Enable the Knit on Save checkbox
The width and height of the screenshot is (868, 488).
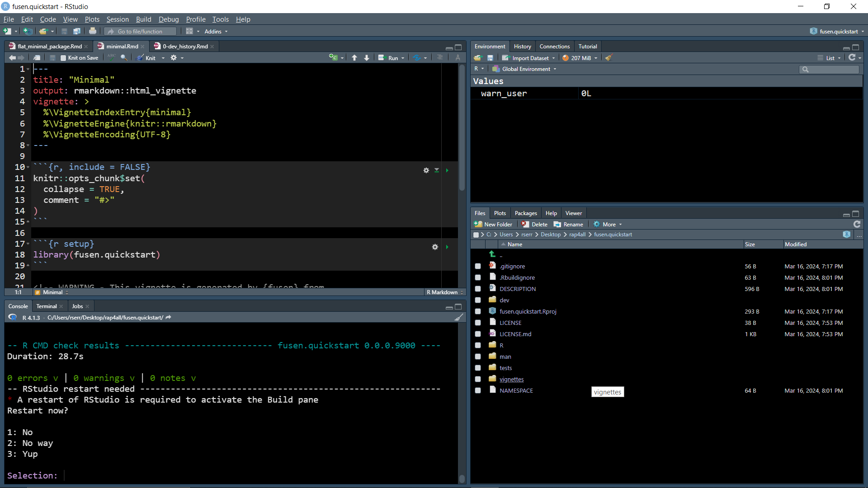click(63, 58)
